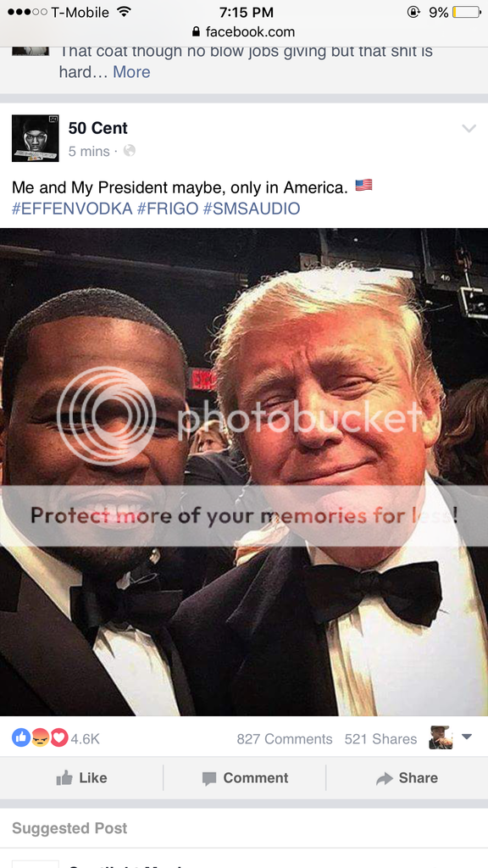Tap the Share arrow button
Image resolution: width=488 pixels, height=868 pixels.
pyautogui.click(x=407, y=778)
